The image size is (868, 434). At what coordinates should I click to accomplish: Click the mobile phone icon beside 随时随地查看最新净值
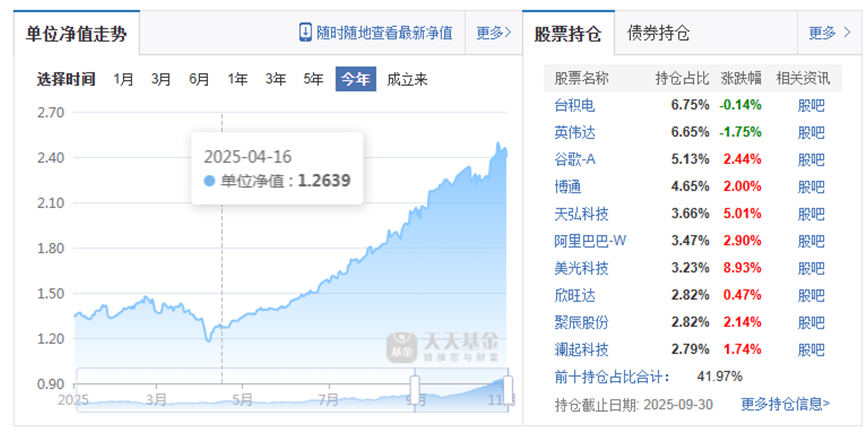(x=305, y=32)
